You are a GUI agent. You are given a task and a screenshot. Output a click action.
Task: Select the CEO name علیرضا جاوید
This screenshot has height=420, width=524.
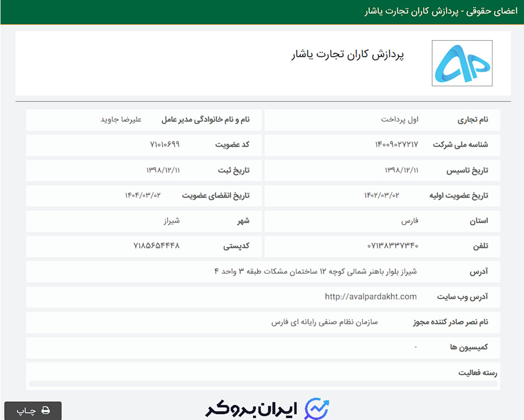coord(121,119)
